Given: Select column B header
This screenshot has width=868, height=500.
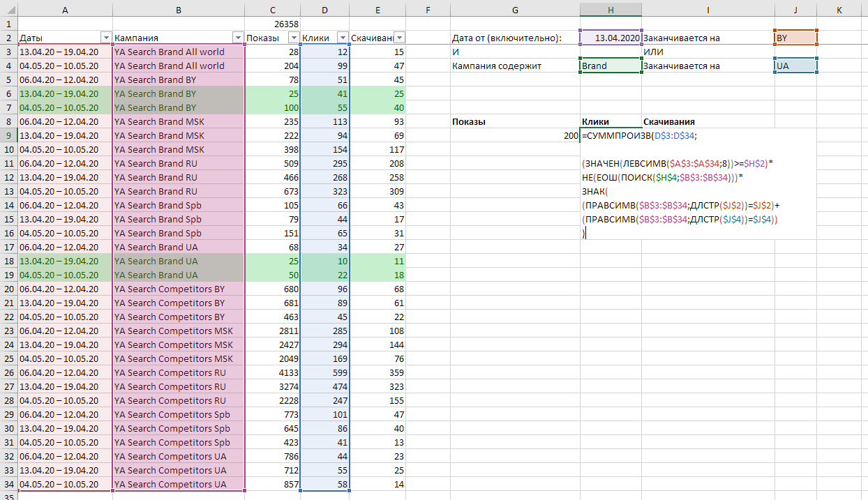Looking at the screenshot, I should coord(179,10).
